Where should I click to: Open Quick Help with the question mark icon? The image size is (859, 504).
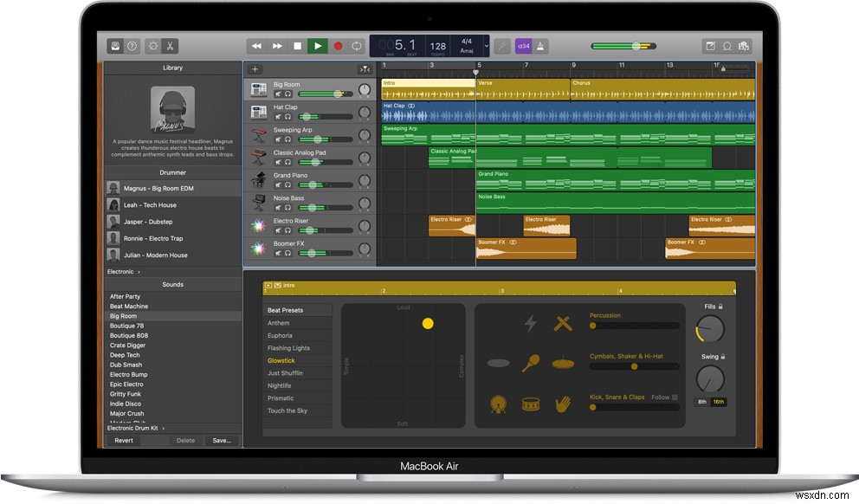coord(132,46)
